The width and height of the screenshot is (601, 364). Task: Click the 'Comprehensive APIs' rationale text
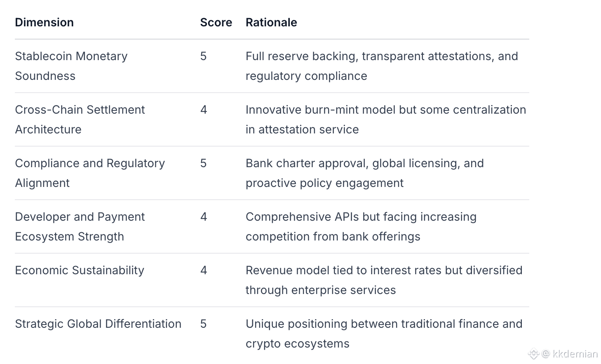(x=361, y=226)
